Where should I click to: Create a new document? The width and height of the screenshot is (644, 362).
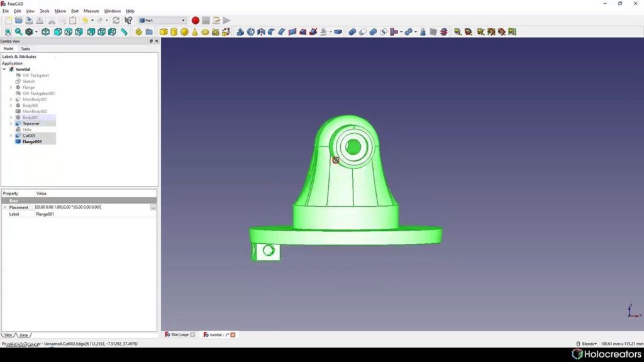(x=8, y=21)
